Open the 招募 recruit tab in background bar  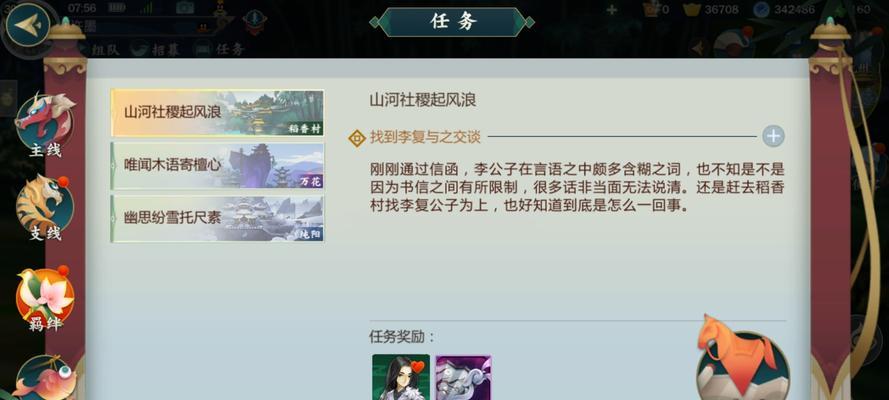point(155,49)
